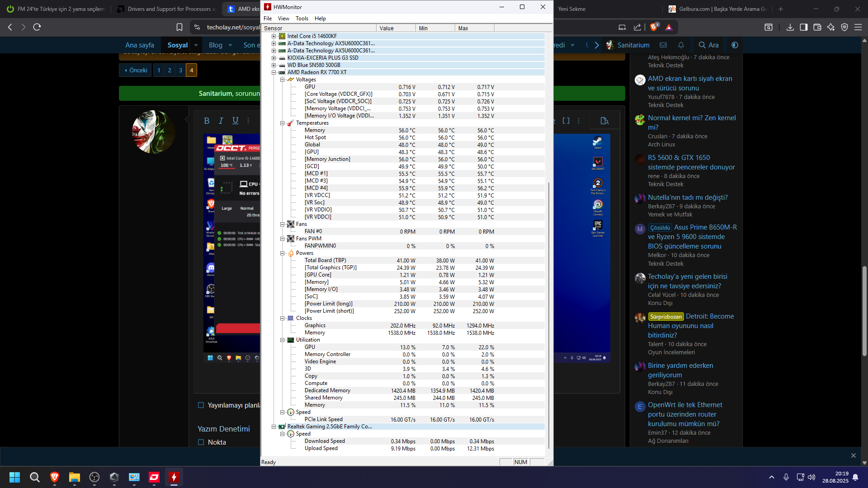
Task: Expand the WD Blue SN580 500GB node
Action: pos(274,65)
